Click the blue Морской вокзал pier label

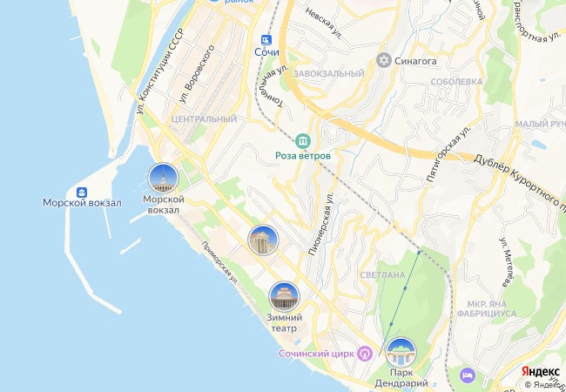[82, 203]
